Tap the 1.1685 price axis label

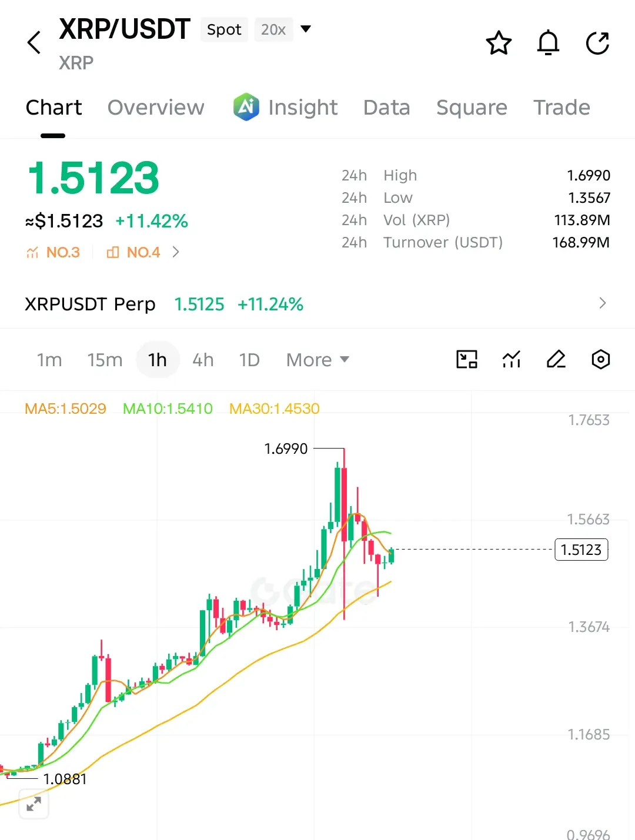click(589, 734)
